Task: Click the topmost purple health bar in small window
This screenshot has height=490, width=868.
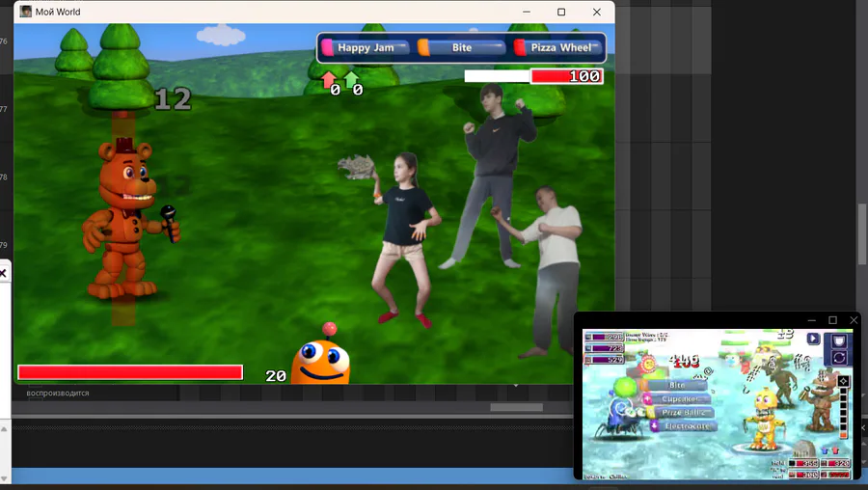Action: pyautogui.click(x=605, y=337)
